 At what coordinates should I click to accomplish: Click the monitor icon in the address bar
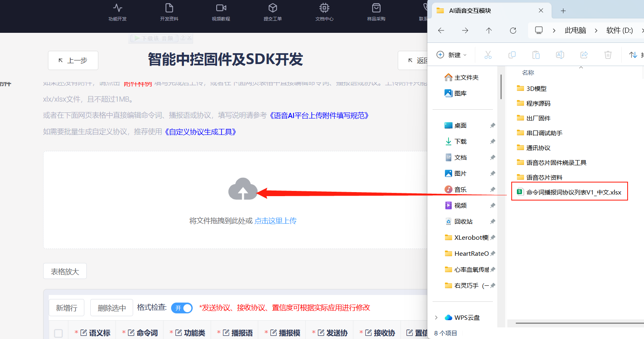click(x=539, y=30)
